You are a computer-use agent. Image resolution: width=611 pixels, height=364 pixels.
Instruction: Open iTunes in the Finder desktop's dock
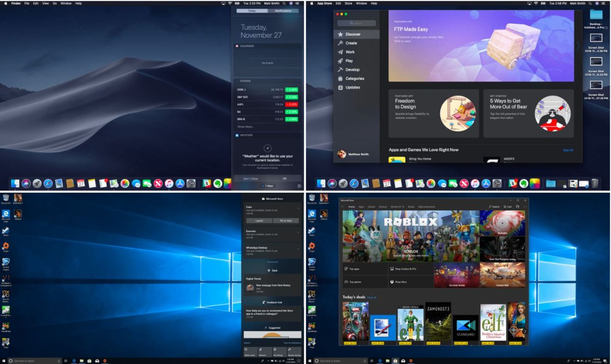(169, 184)
